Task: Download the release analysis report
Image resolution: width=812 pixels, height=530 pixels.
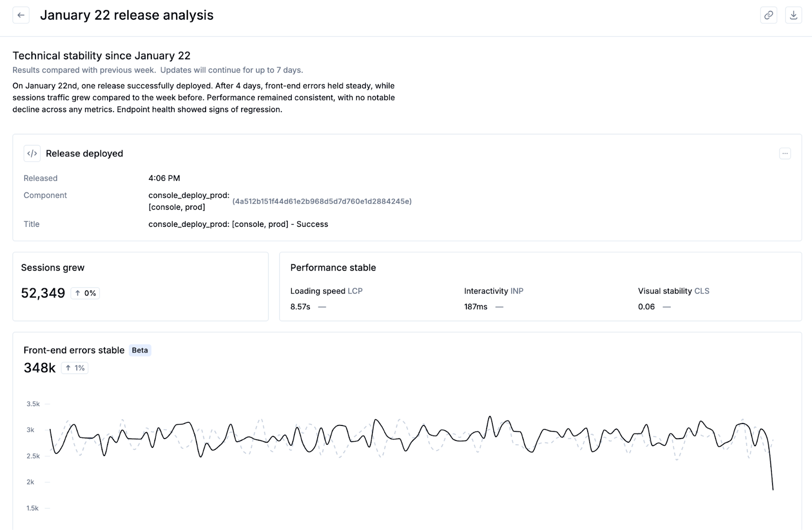Action: (x=793, y=15)
